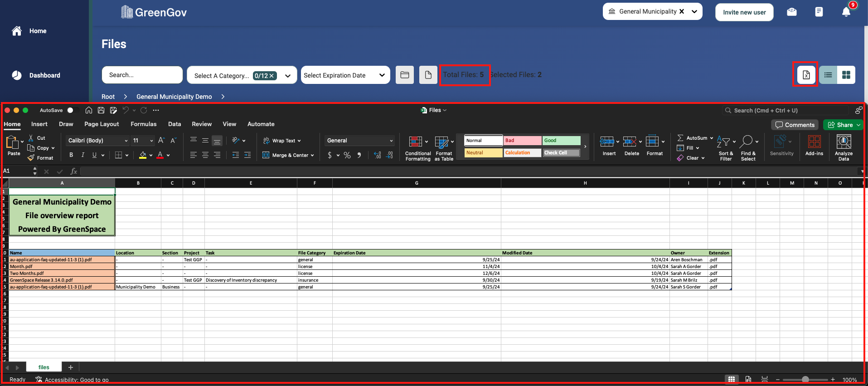The width and height of the screenshot is (868, 386).
Task: Open Find & Select
Action: tap(748, 148)
